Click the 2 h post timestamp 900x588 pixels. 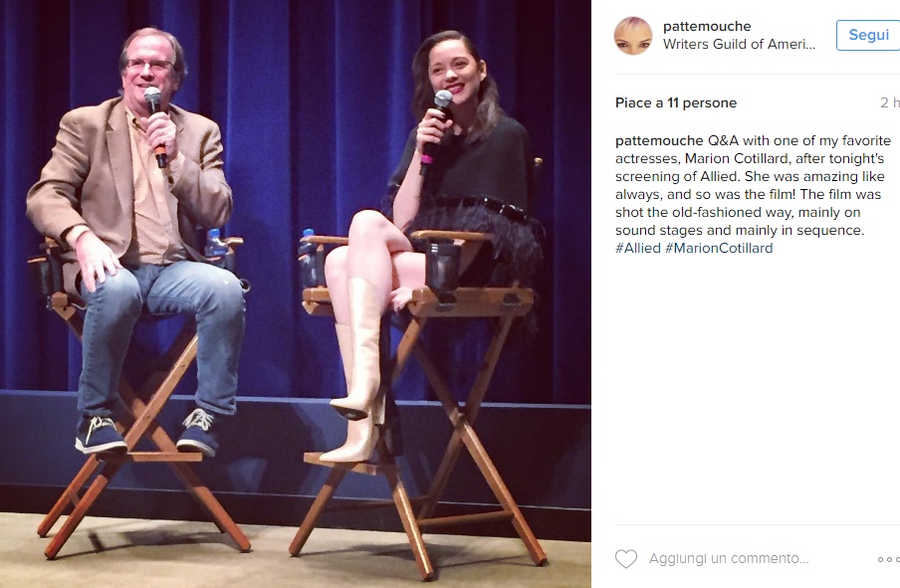890,102
